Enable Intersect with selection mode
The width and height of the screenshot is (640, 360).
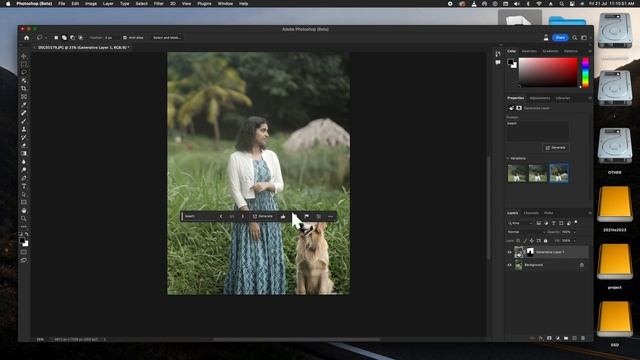(x=80, y=38)
